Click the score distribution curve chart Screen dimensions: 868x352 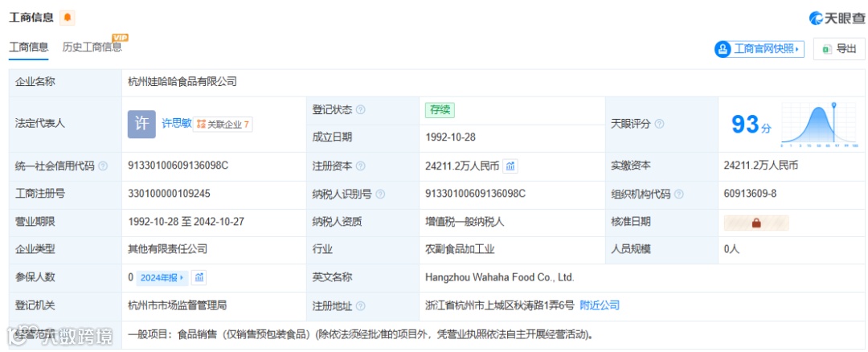click(x=819, y=125)
